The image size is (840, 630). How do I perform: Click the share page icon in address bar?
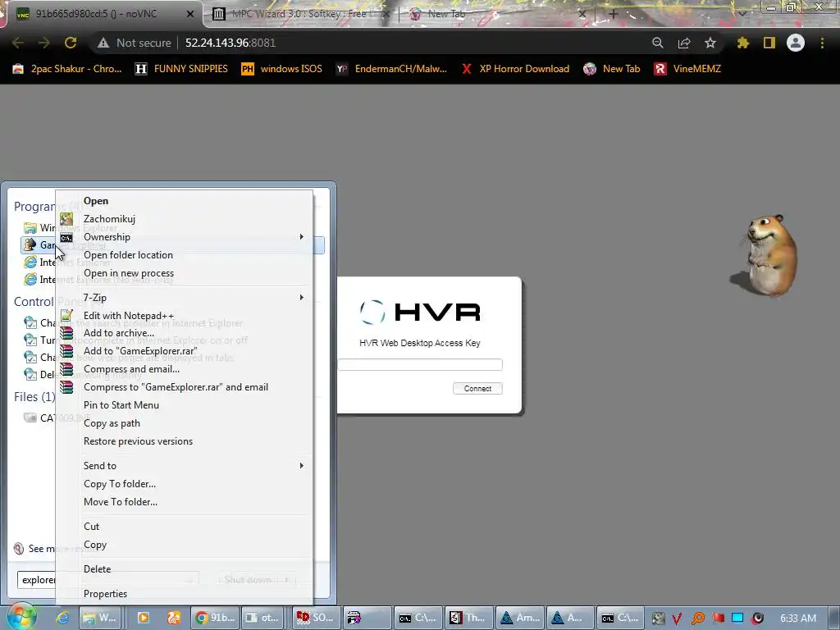tap(684, 43)
